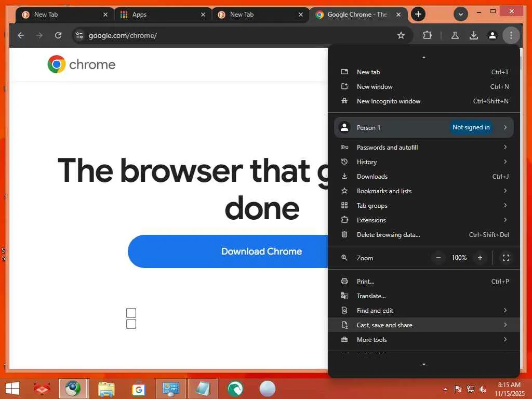Select Delete browsing data…
This screenshot has height=399, width=532.
(424, 235)
